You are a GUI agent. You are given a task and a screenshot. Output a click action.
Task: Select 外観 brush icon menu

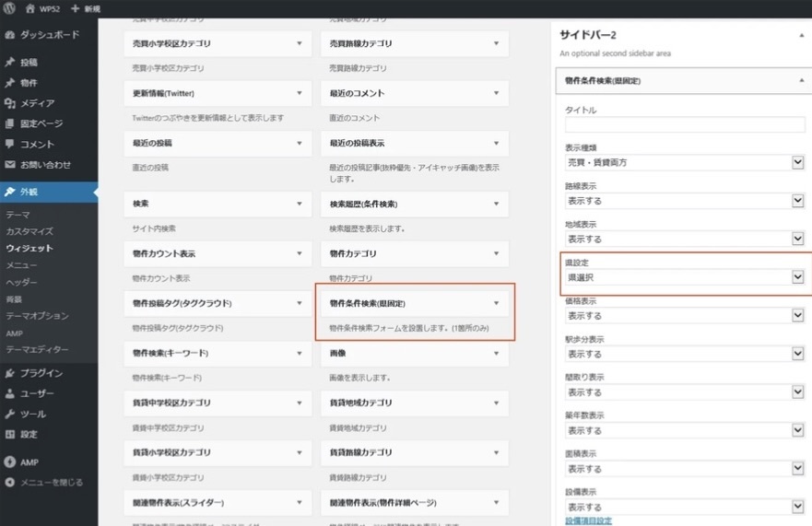10,192
